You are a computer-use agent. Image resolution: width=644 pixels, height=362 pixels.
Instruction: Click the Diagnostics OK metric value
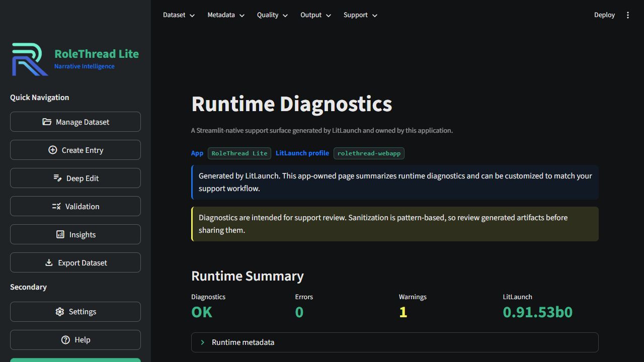202,312
